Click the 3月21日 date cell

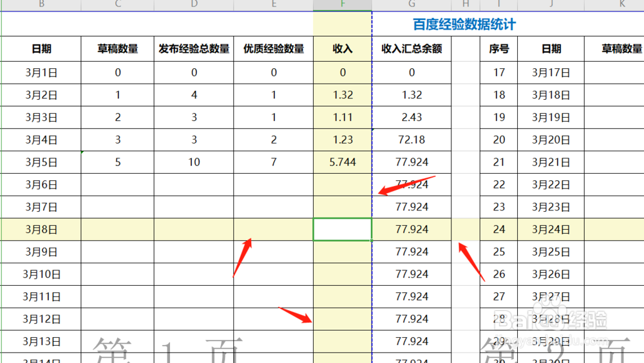[551, 162]
